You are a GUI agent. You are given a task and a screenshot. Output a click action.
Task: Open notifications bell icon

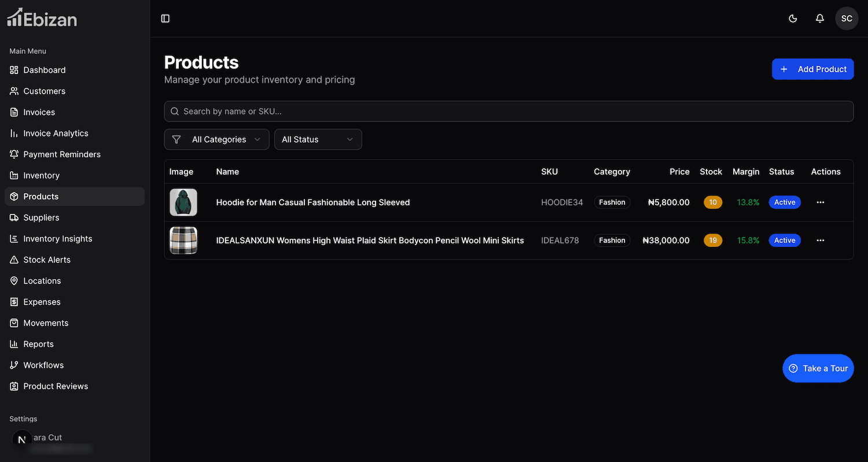(819, 19)
